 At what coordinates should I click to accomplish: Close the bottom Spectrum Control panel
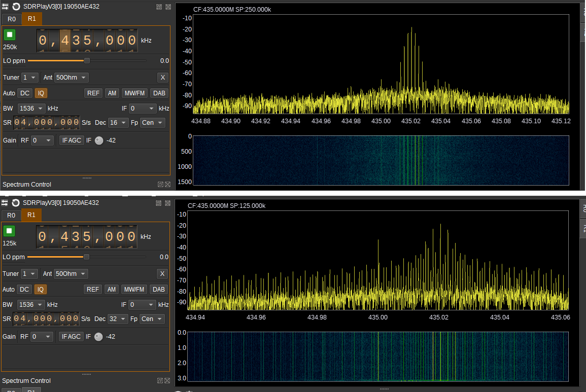[167, 380]
